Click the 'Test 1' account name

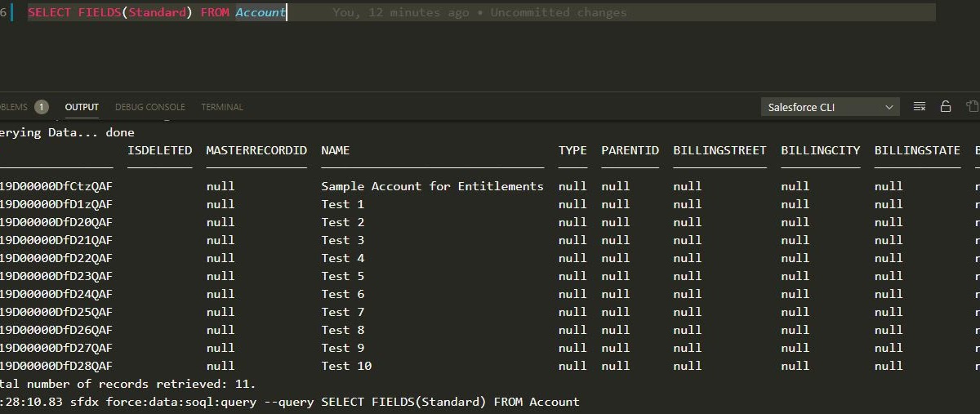tap(342, 204)
